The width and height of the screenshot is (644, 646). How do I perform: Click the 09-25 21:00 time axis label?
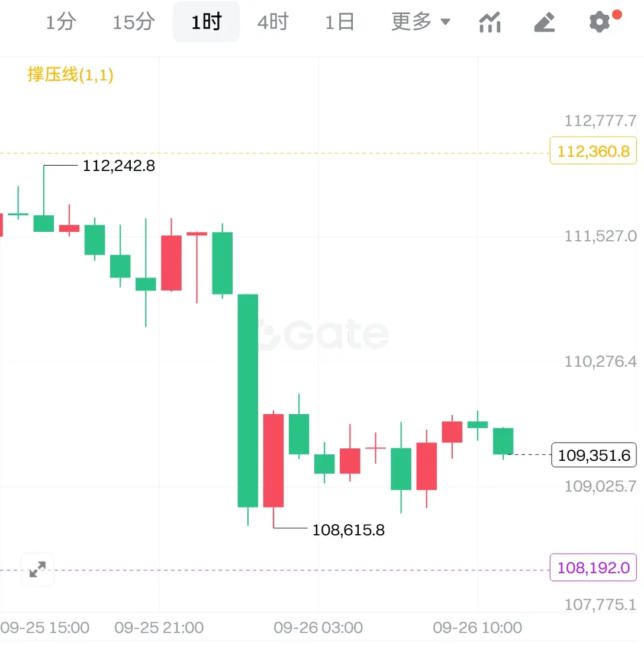(159, 628)
